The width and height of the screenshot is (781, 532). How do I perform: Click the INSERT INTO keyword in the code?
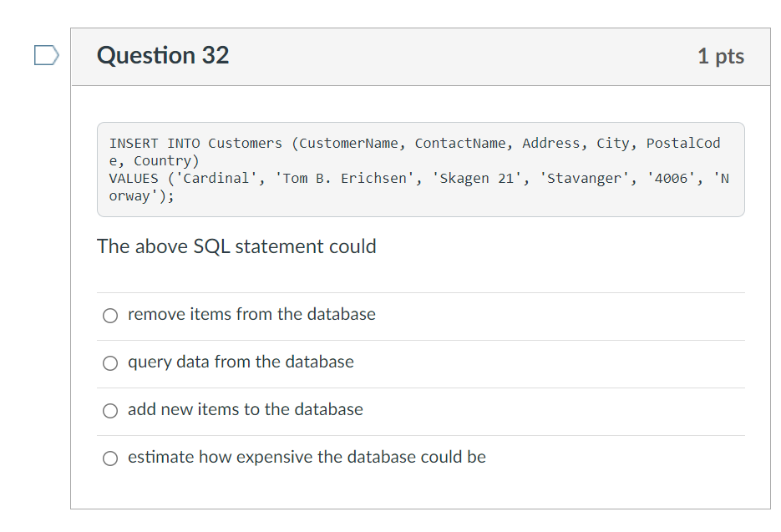(x=155, y=144)
